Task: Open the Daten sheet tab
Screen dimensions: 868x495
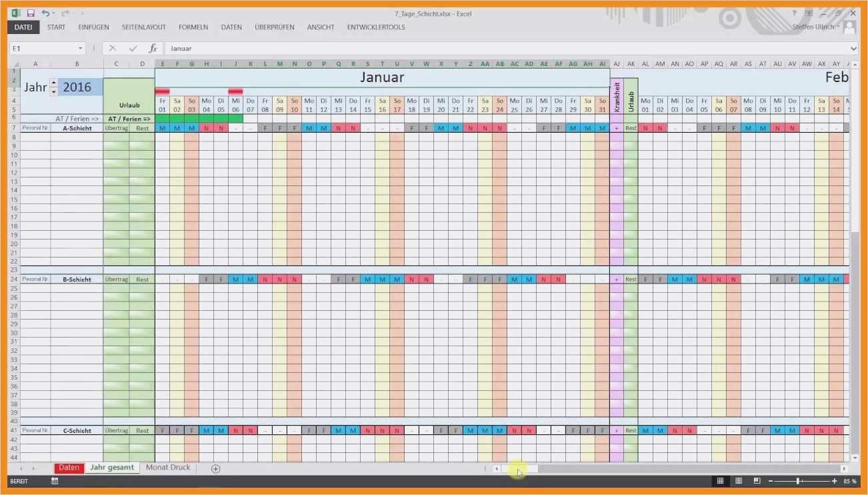Action: coord(69,468)
